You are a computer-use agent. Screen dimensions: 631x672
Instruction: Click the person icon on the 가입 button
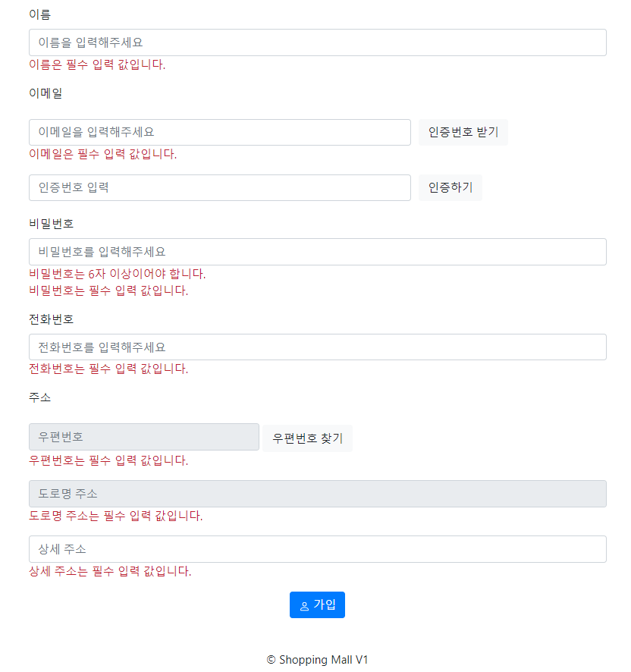pos(306,604)
